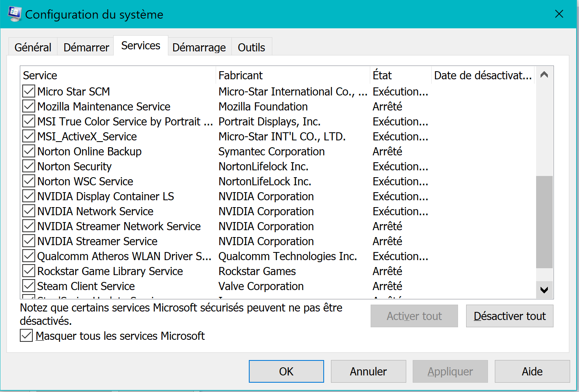Click the Désactiver tout button

pos(509,316)
